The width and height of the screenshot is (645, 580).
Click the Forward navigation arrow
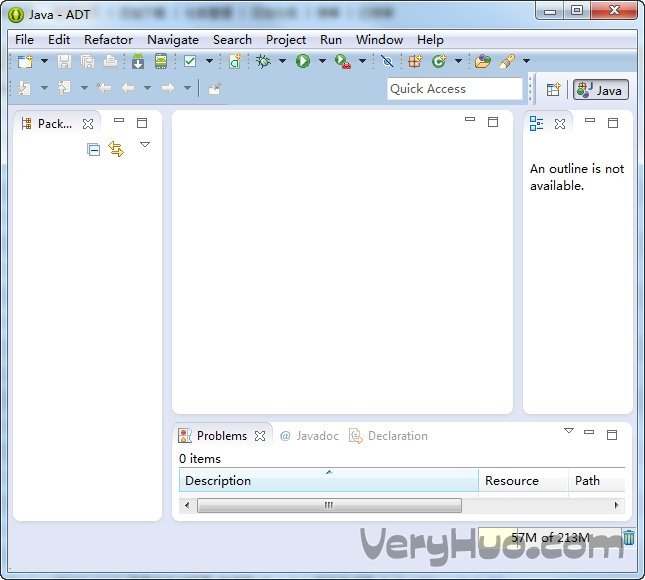pos(167,88)
